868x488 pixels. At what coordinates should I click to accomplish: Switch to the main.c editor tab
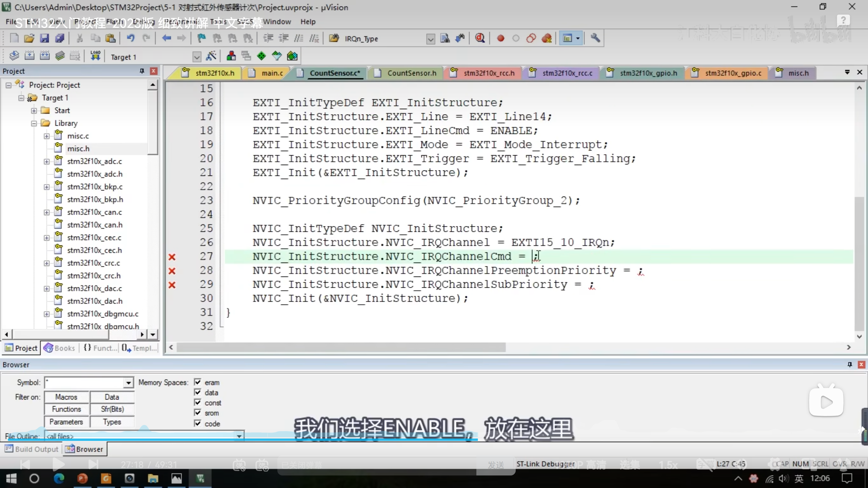coord(272,73)
